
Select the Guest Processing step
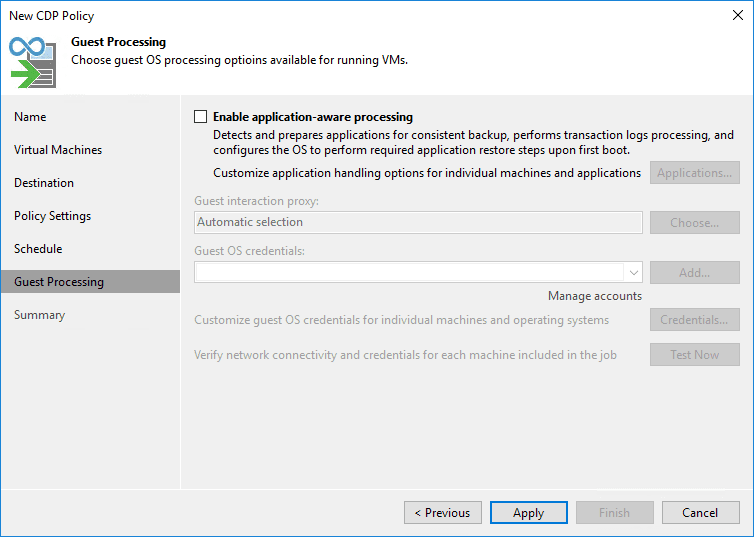click(59, 282)
